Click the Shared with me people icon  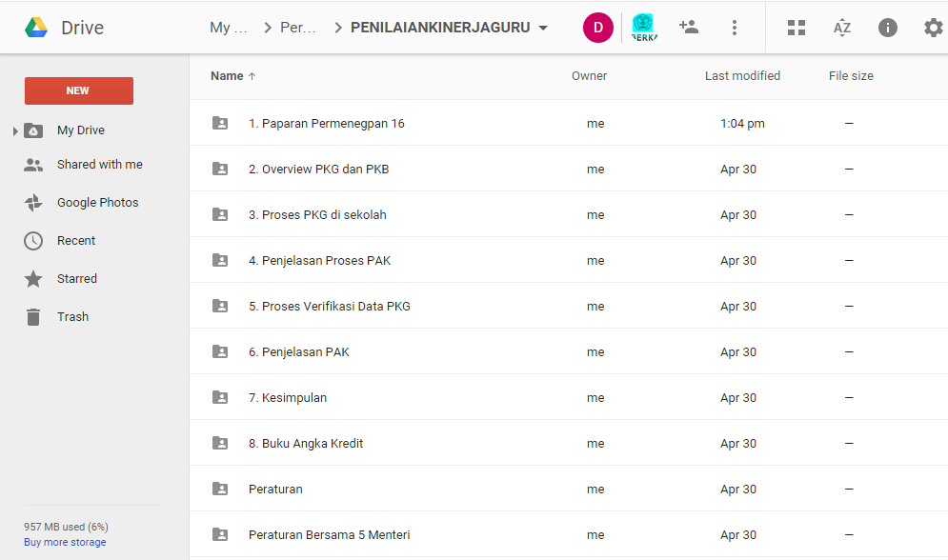click(33, 165)
